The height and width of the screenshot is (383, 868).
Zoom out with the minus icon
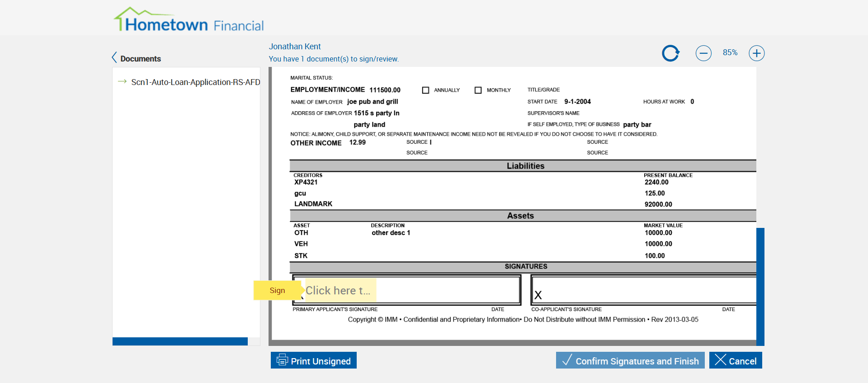pyautogui.click(x=703, y=53)
